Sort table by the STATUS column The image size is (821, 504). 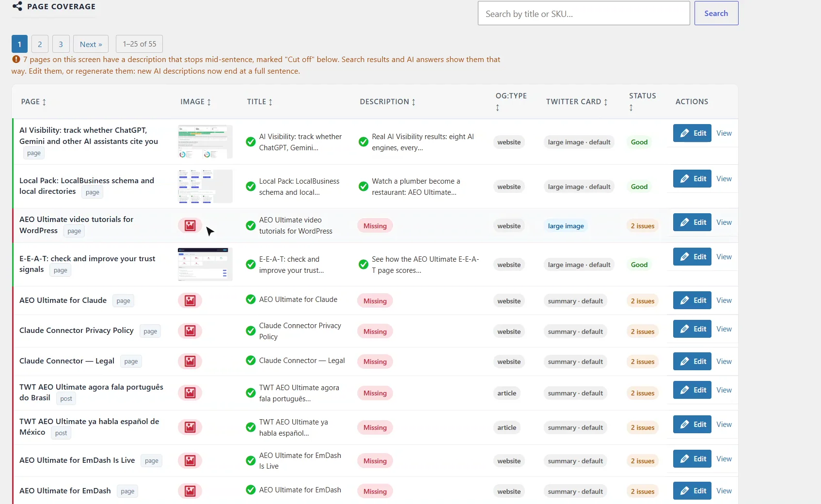(643, 101)
